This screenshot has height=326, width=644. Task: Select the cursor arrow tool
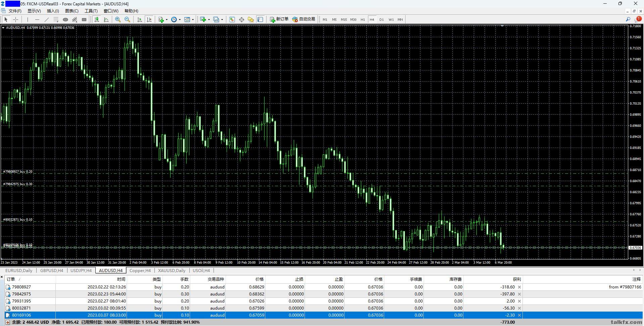(6, 19)
